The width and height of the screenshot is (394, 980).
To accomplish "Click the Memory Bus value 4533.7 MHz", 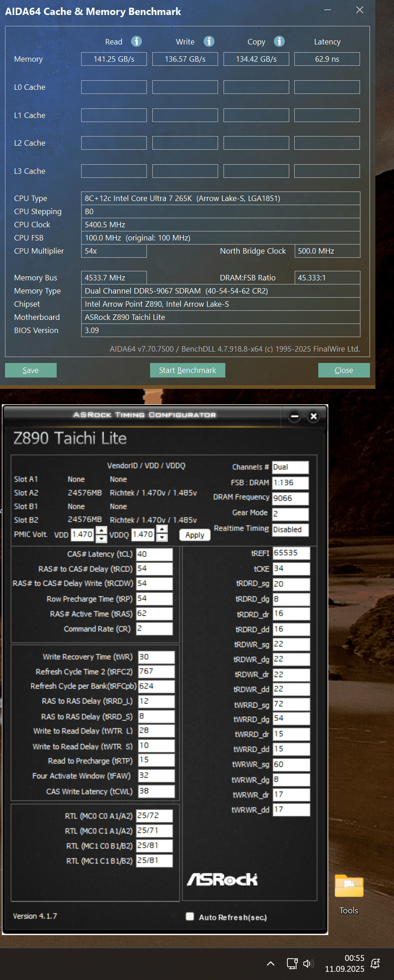I will tap(114, 278).
